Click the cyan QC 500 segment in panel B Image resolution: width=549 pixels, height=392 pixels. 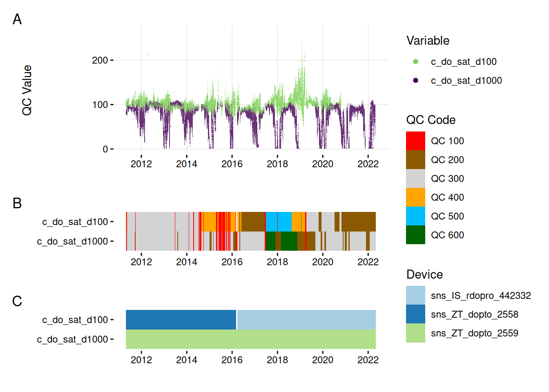279,222
